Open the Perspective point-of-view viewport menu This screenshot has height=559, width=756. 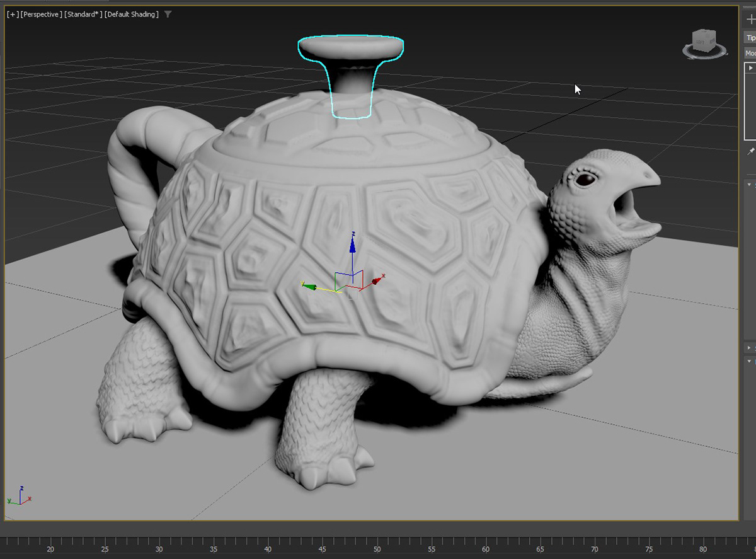pos(42,14)
